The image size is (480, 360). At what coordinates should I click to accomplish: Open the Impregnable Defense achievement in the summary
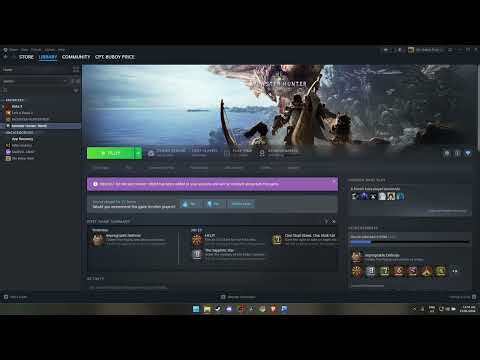coord(128,240)
